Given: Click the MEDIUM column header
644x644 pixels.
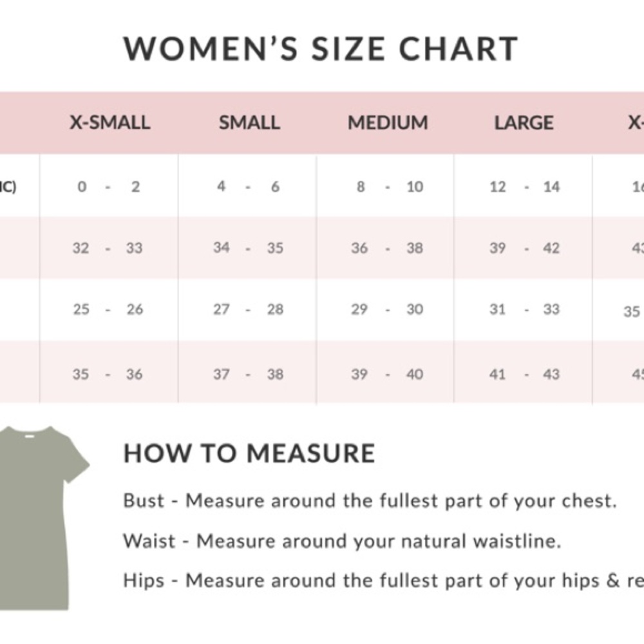Looking at the screenshot, I should (388, 123).
